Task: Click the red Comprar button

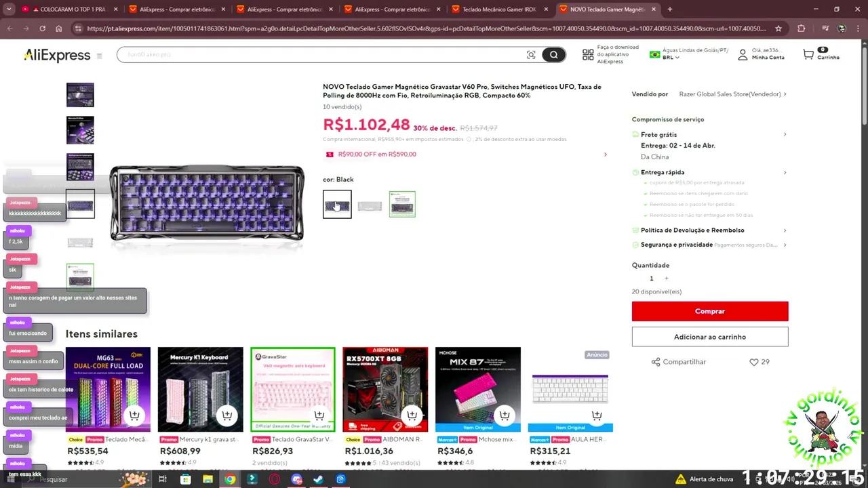Action: tap(710, 311)
